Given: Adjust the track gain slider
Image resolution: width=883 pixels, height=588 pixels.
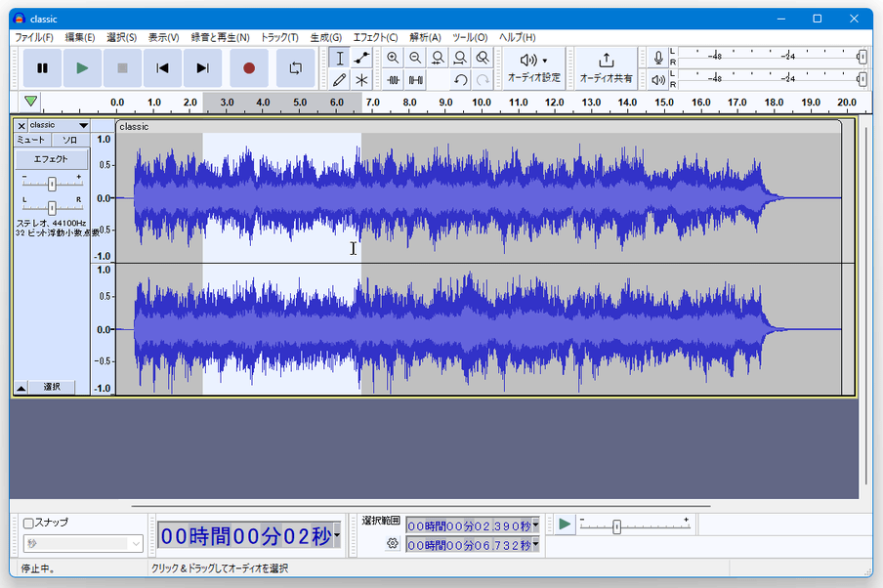Looking at the screenshot, I should (x=52, y=184).
